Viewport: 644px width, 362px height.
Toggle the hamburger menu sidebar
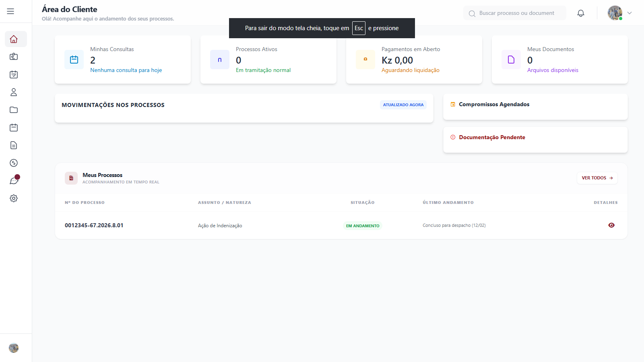click(x=10, y=11)
